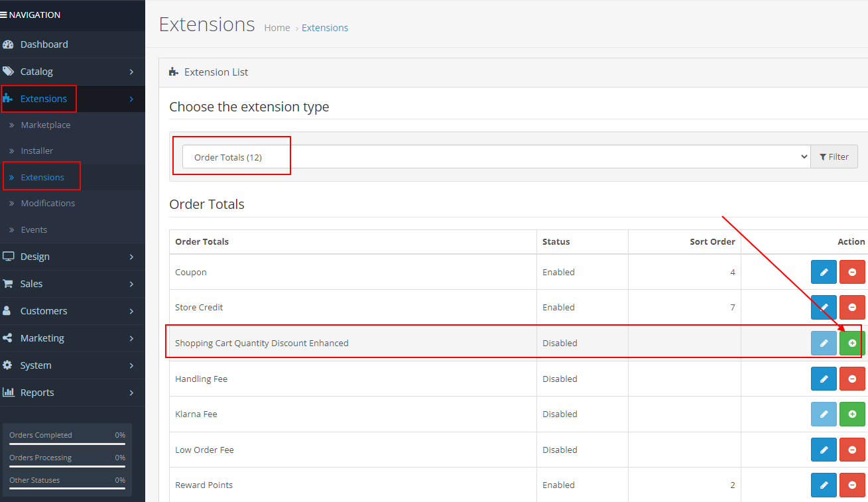
Task: Install Shopping Cart Quantity Discount Enhanced extension
Action: [852, 343]
